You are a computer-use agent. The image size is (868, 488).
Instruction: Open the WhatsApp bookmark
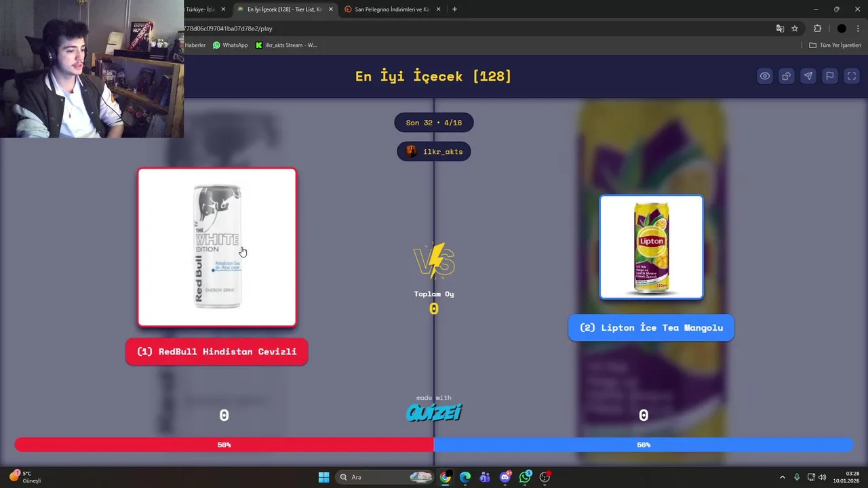230,45
